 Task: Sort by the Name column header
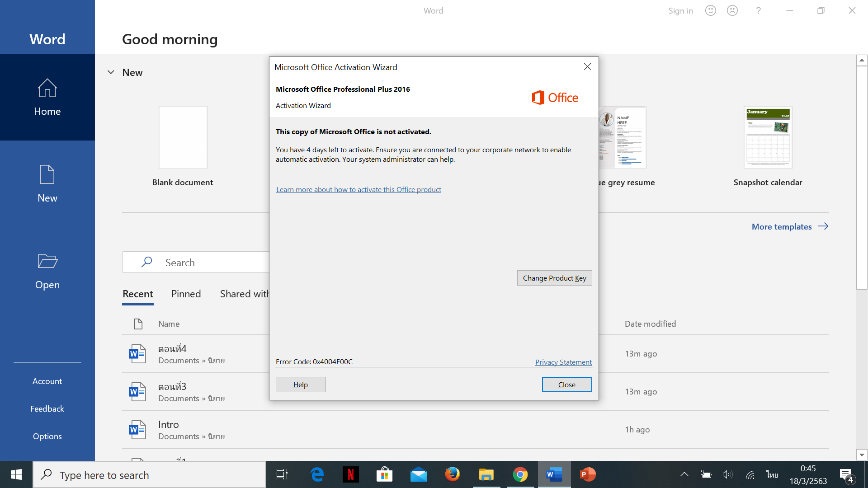coord(169,324)
